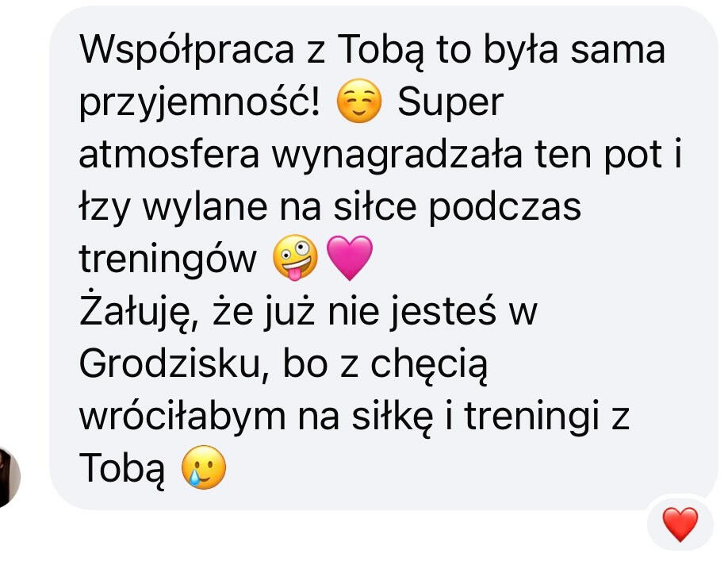Click the smiling face with tear emoji

[203, 467]
